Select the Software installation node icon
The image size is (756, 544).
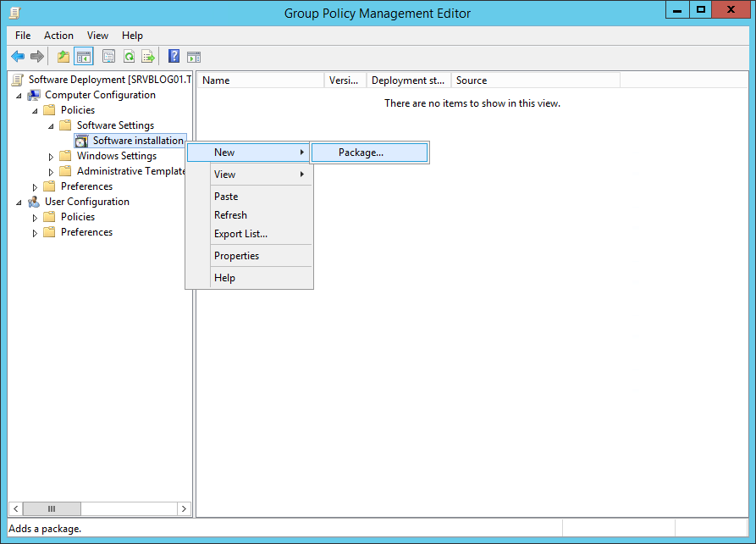point(80,140)
